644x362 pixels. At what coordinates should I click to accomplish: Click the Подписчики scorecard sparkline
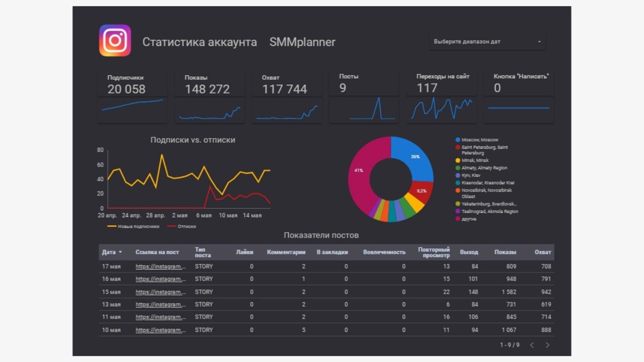(x=132, y=105)
